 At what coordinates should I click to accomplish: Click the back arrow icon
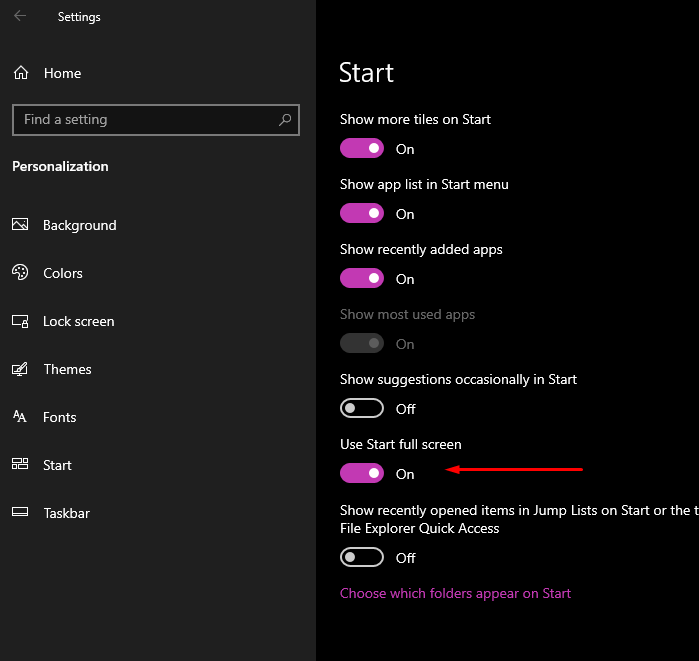click(x=20, y=16)
